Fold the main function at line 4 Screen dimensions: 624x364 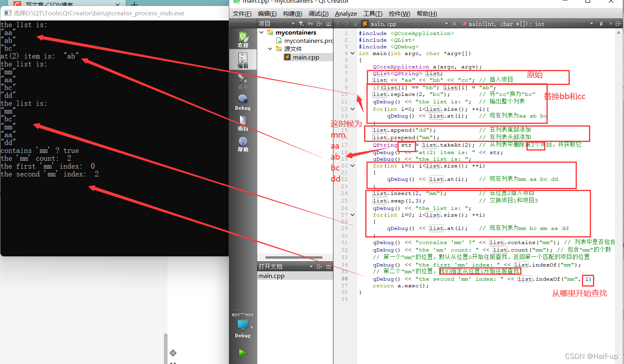click(x=353, y=53)
